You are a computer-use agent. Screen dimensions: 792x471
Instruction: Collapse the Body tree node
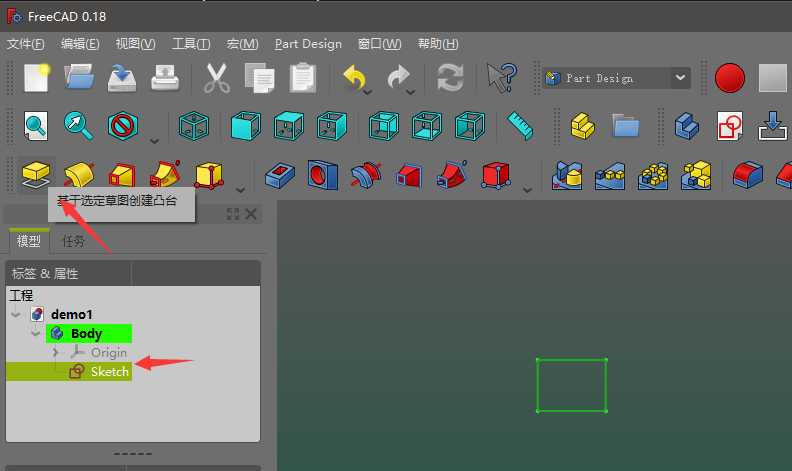click(x=35, y=334)
